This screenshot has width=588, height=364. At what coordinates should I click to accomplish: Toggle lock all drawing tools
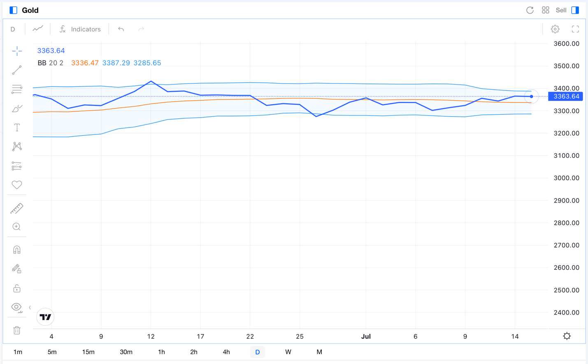click(x=17, y=288)
